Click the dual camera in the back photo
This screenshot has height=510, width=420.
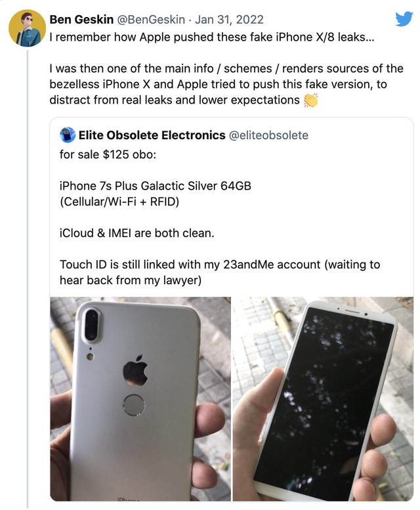[x=91, y=326]
